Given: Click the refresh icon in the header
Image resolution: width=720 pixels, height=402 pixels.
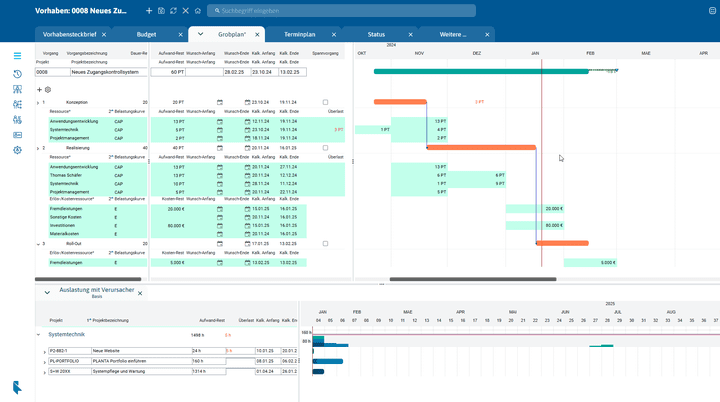Looking at the screenshot, I should 174,10.
